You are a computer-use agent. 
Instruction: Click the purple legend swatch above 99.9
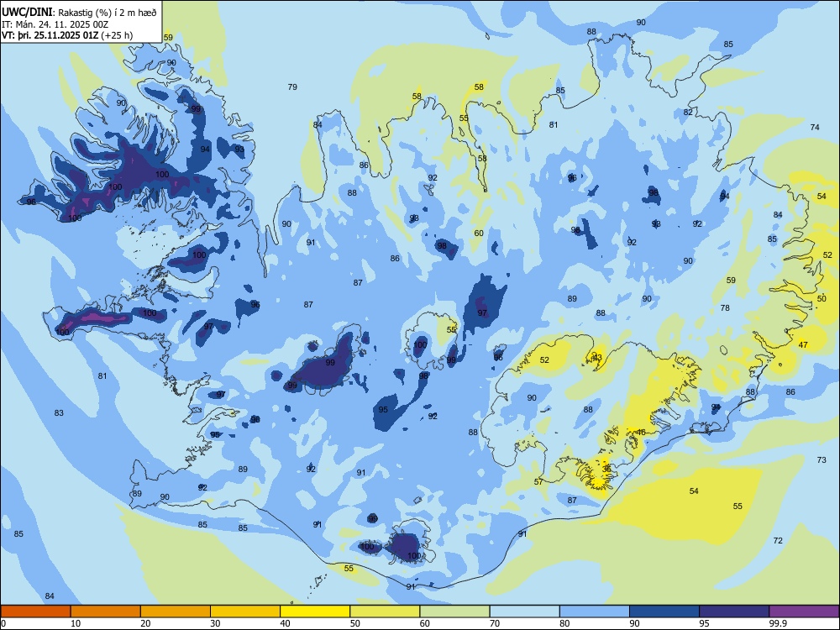804,612
